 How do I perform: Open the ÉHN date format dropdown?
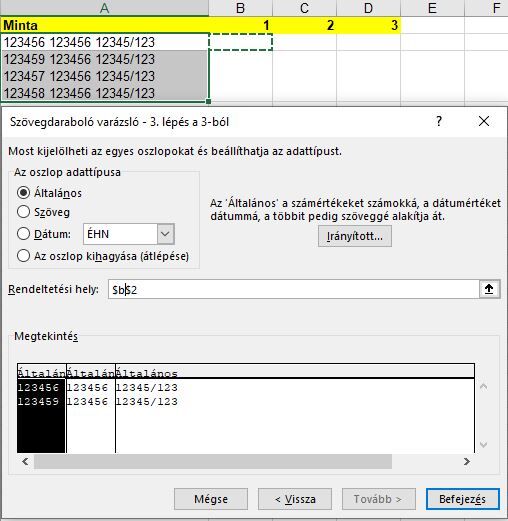165,234
